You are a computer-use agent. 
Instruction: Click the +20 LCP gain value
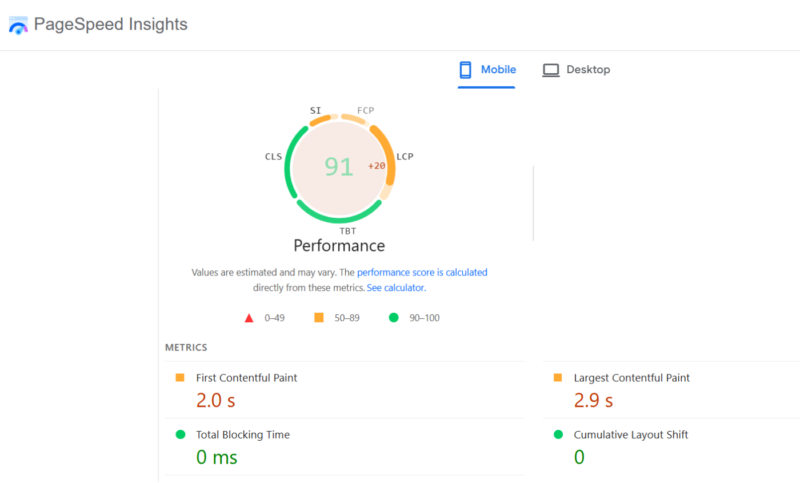(377, 166)
